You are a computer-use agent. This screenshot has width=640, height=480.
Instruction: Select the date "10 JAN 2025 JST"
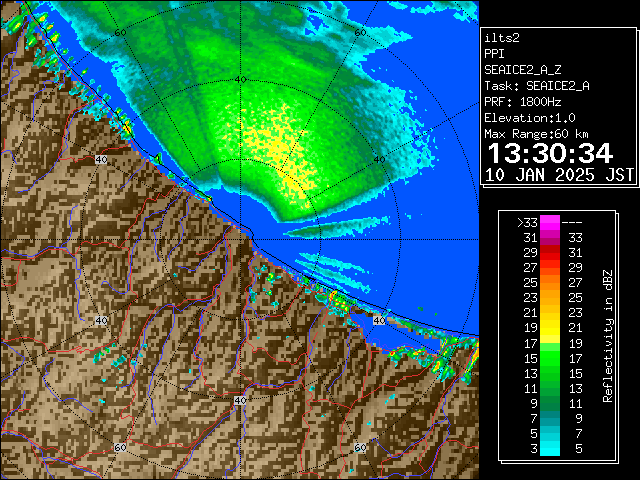click(x=559, y=175)
